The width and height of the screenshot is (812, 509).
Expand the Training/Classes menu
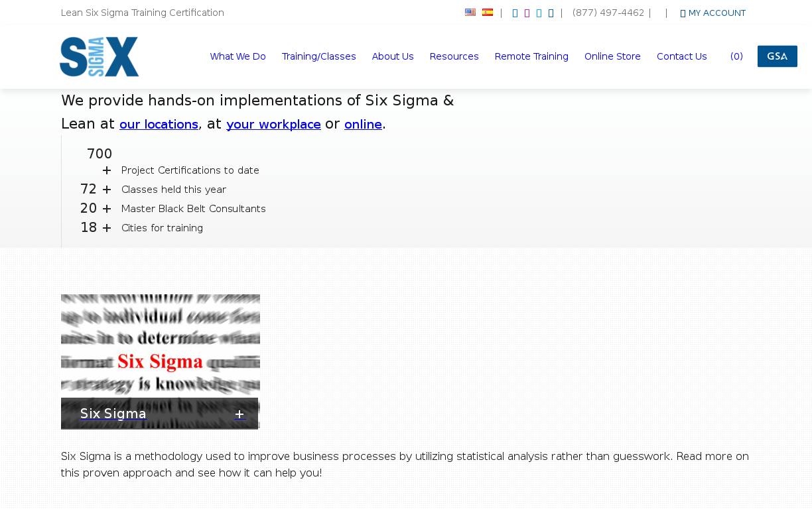click(318, 56)
